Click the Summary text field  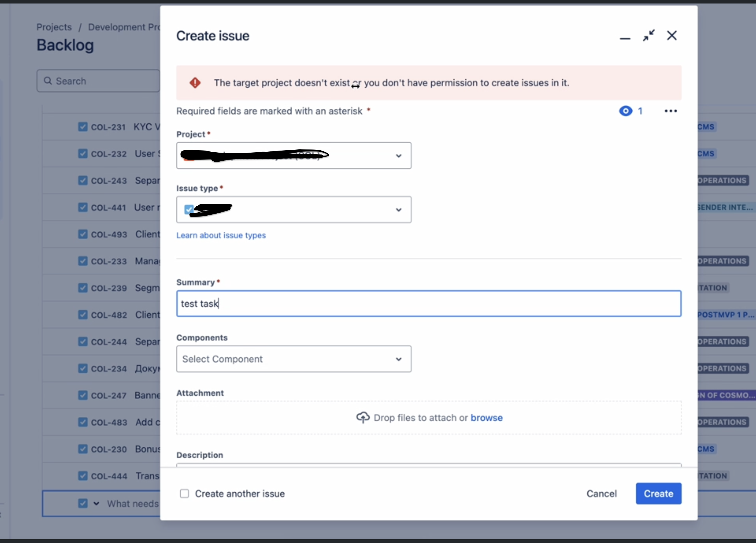point(428,303)
